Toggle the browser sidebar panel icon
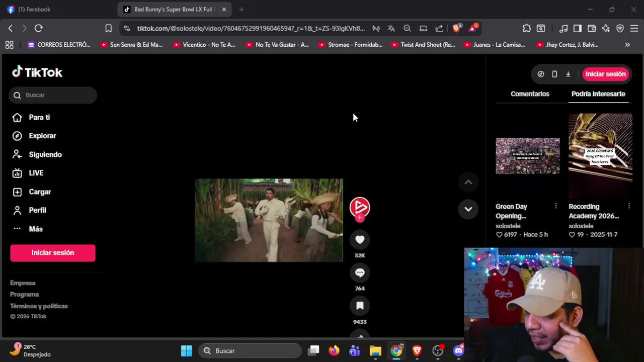Screen dimensions: 644x362 (578, 29)
